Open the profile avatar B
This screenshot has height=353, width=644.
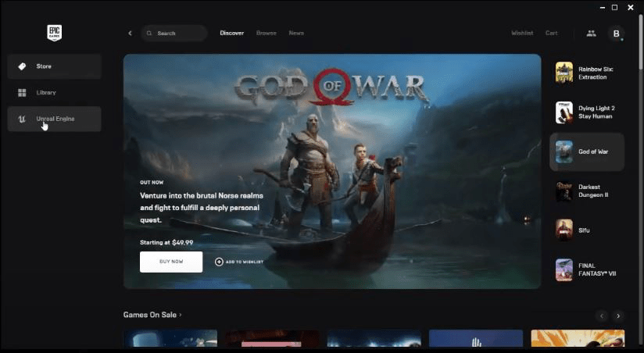(616, 34)
